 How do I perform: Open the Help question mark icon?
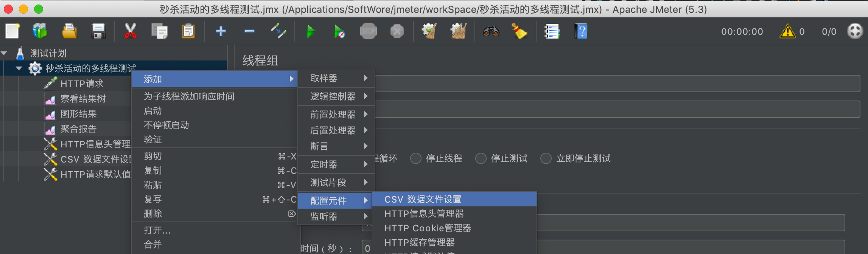pyautogui.click(x=581, y=31)
